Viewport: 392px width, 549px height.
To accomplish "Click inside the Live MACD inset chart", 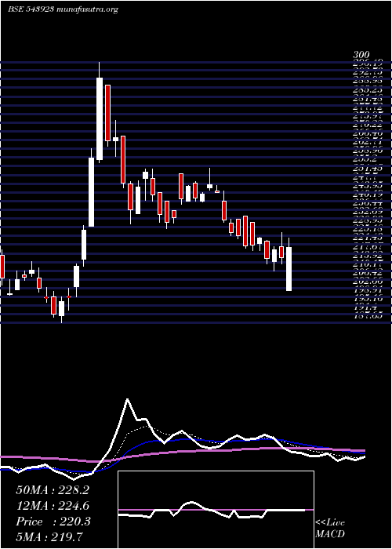I will click(216, 510).
